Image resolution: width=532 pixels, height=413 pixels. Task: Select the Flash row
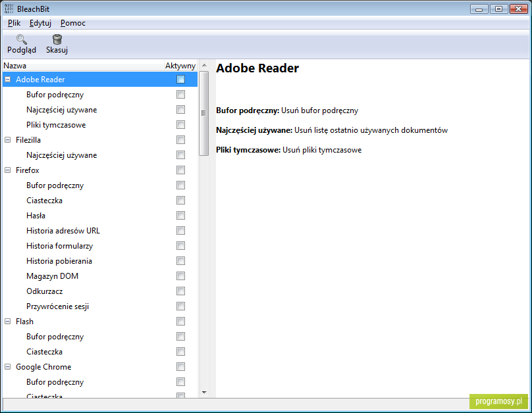tap(100, 322)
